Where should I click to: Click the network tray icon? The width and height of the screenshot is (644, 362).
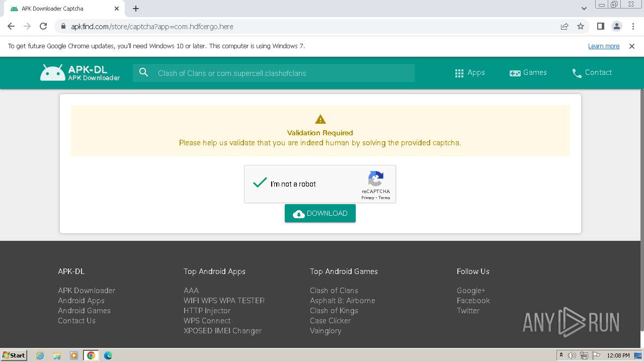pyautogui.click(x=584, y=355)
